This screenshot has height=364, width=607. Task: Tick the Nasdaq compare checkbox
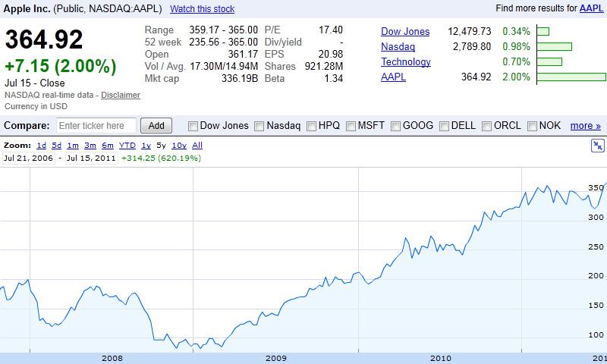pyautogui.click(x=259, y=126)
